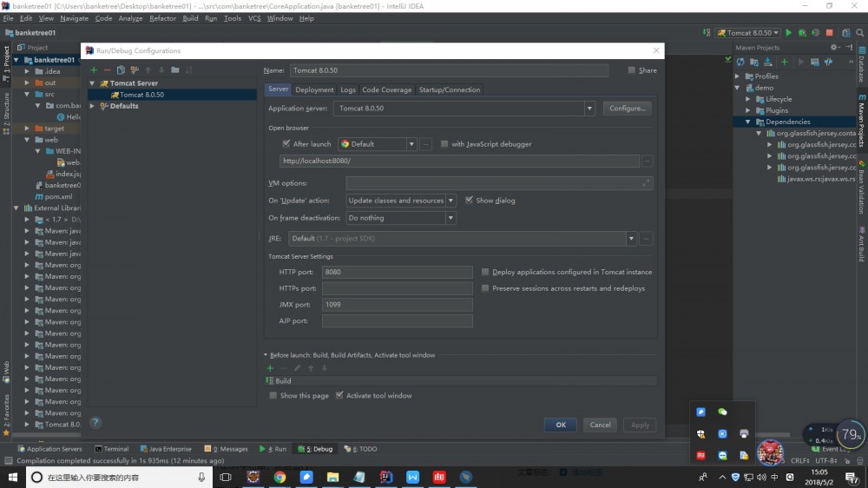Copy the selected run configuration
The image size is (868, 488).
[121, 69]
